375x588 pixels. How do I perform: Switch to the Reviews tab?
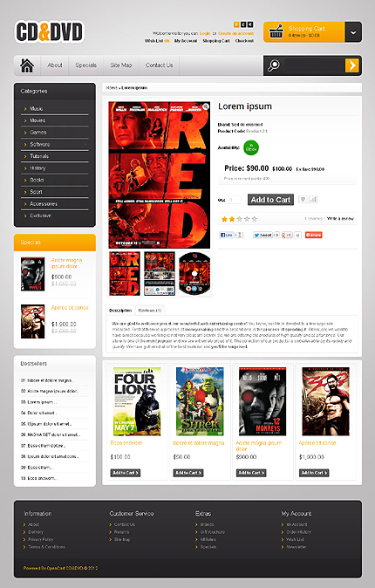coord(150,310)
